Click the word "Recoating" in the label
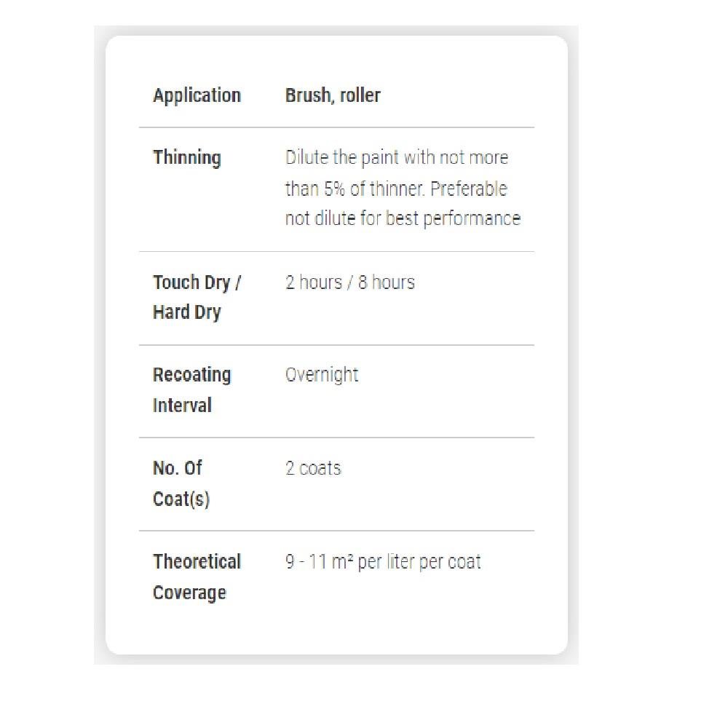Viewport: 728px width, 728px height. 191,375
